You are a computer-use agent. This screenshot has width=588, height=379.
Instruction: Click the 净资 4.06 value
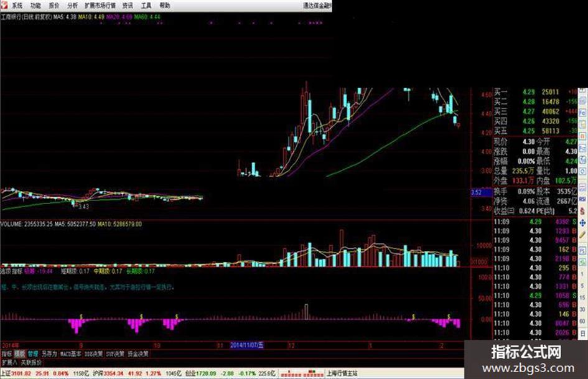528,201
